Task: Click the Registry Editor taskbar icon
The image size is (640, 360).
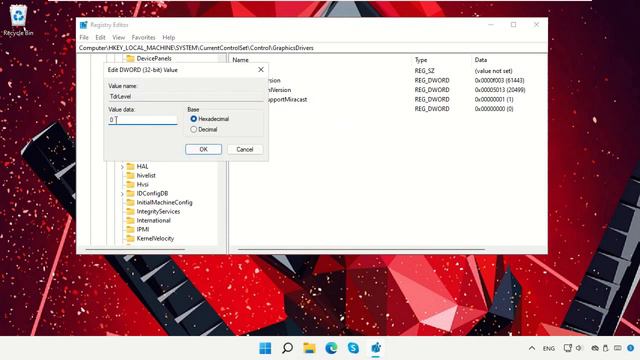Action: pos(376,348)
